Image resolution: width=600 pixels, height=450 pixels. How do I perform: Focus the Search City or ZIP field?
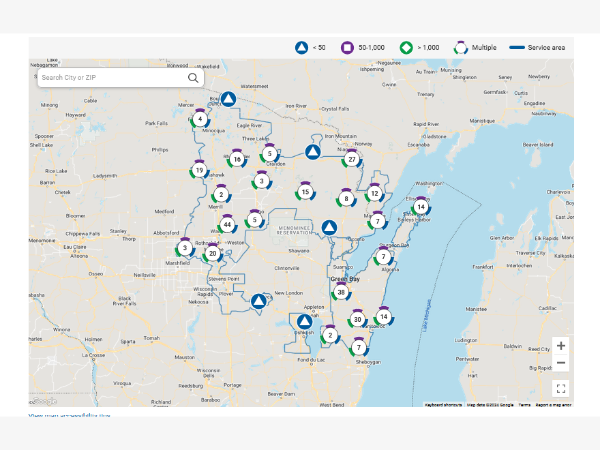[110, 77]
